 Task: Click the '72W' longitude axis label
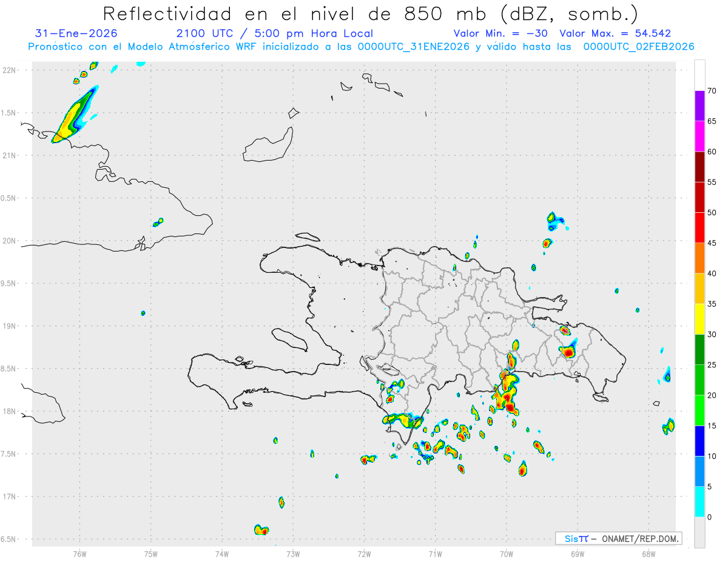click(x=364, y=554)
